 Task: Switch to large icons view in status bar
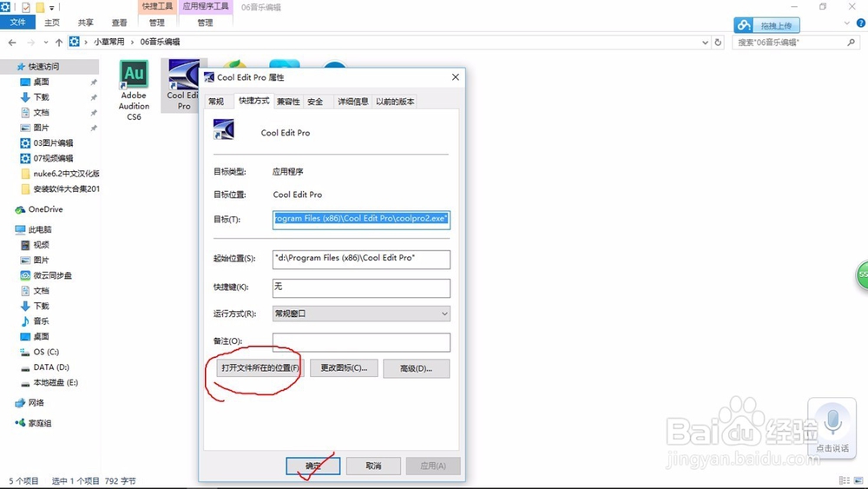858,480
